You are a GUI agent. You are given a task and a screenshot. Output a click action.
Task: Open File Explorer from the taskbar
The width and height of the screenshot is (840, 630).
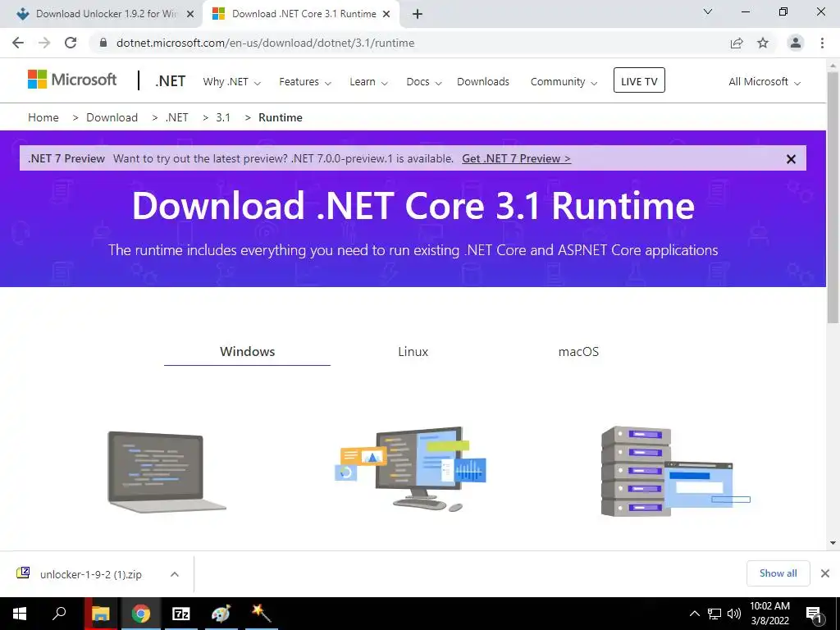(x=101, y=614)
